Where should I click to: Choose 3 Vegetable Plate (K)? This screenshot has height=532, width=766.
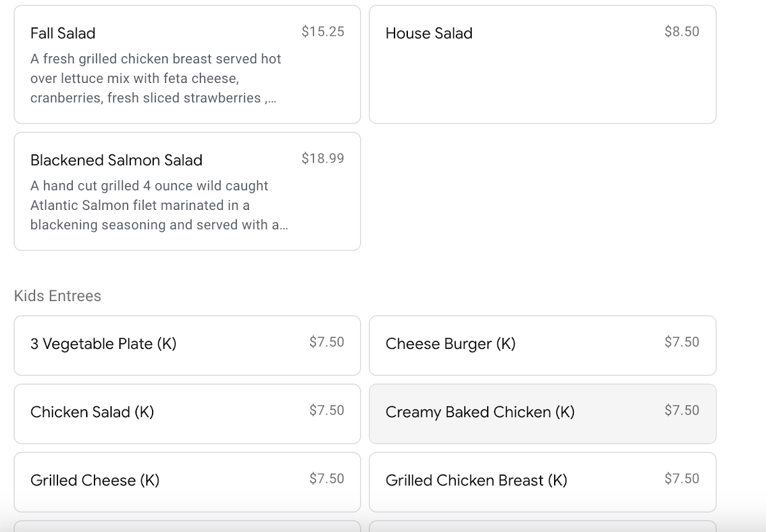(x=187, y=345)
